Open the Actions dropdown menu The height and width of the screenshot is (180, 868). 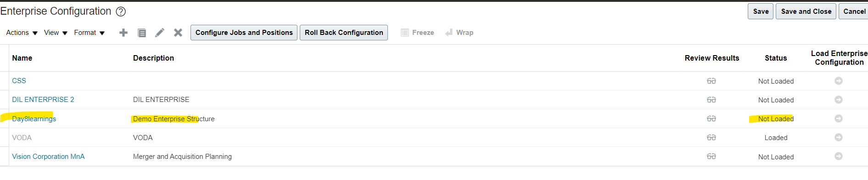coord(22,33)
